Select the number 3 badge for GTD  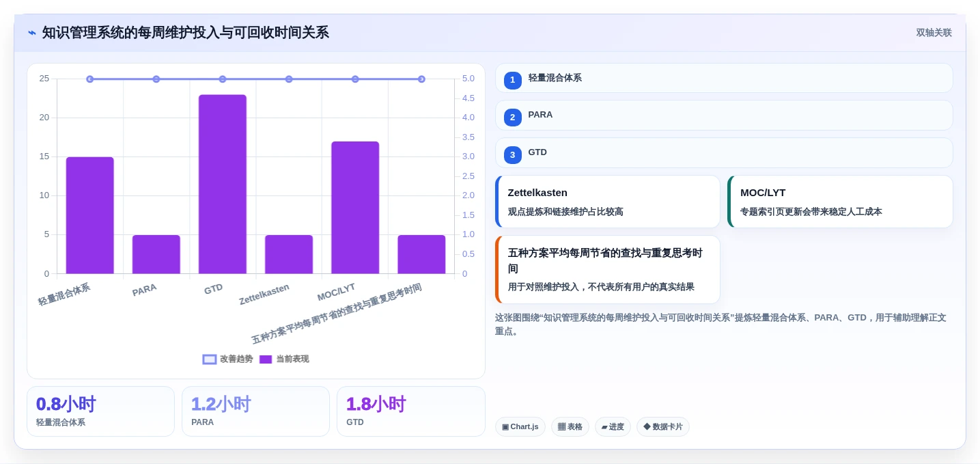tap(513, 155)
